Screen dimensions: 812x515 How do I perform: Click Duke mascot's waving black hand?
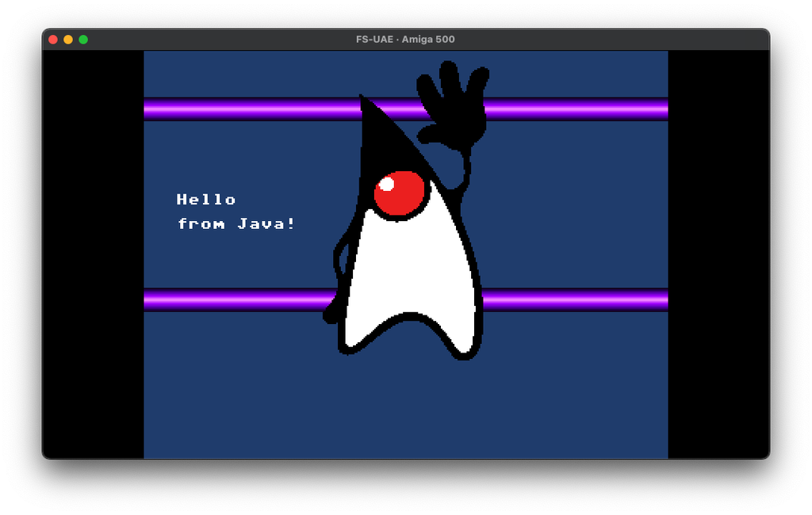tap(453, 105)
